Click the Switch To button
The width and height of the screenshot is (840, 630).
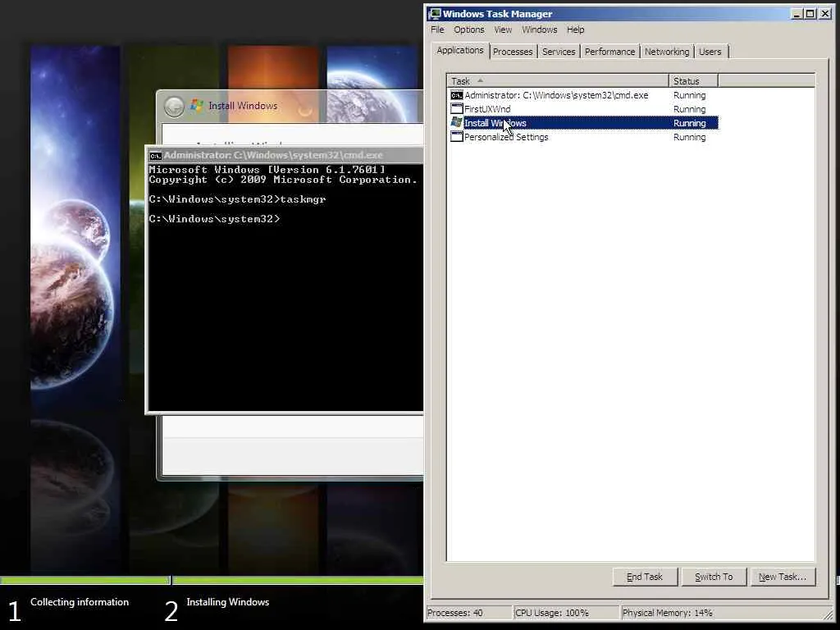click(x=714, y=577)
